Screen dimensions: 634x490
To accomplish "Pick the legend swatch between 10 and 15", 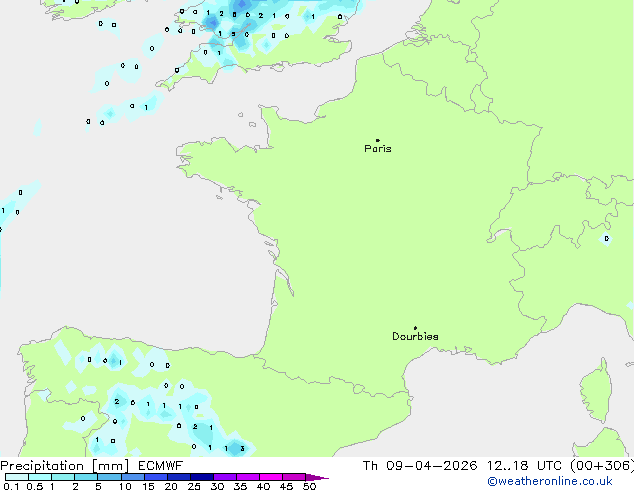I will click(x=133, y=477).
